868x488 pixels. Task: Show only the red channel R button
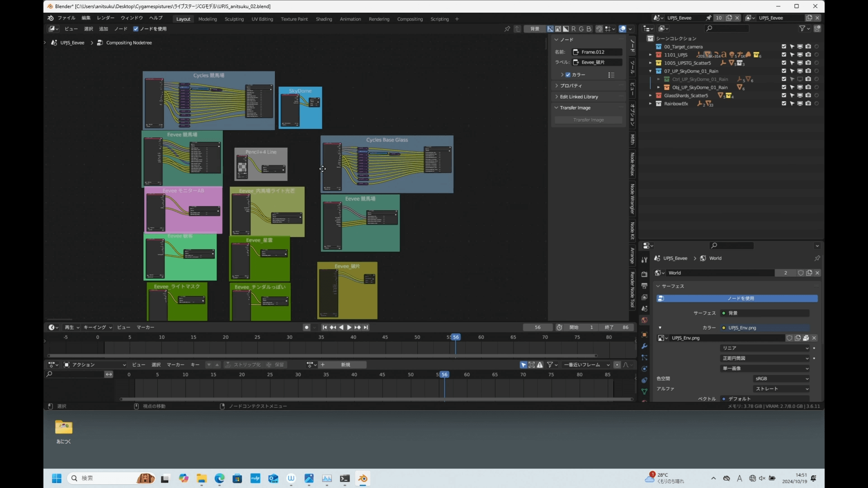pos(574,29)
